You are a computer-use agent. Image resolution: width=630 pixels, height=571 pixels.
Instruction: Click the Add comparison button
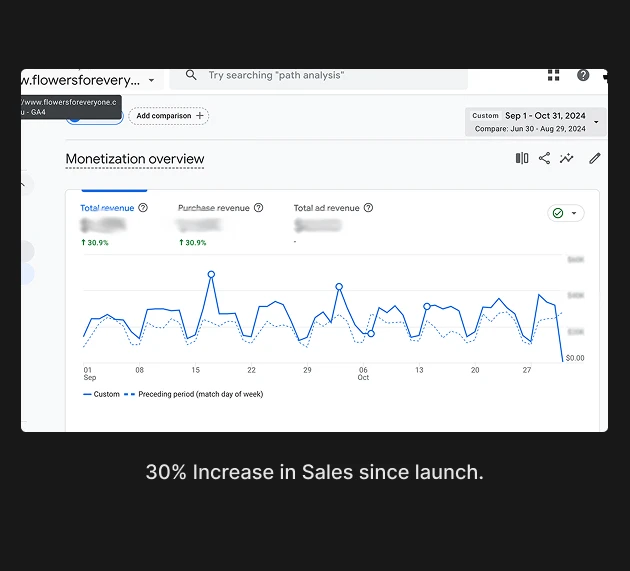(x=169, y=116)
